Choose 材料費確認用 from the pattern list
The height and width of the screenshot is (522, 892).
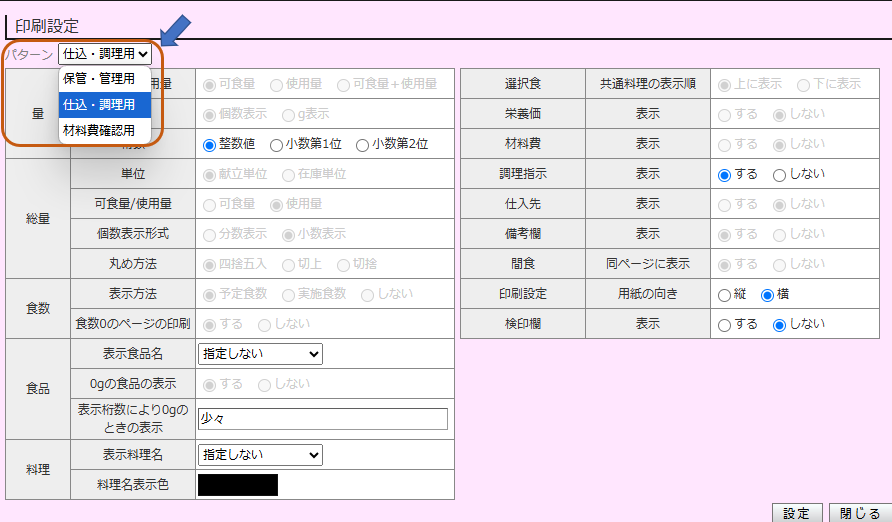pyautogui.click(x=99, y=131)
